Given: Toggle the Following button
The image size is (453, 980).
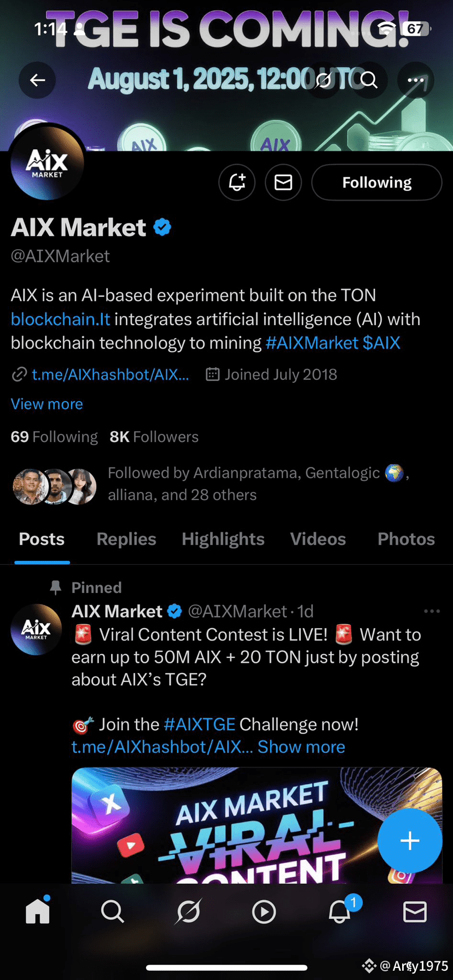Looking at the screenshot, I should coord(377,182).
